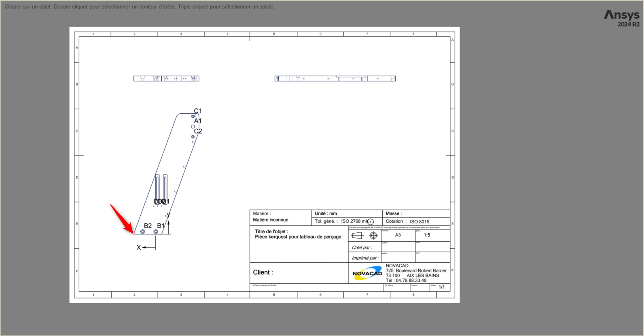644x336 pixels.
Task: Click the first-angle projection cone symbol
Action: [x=358, y=235]
